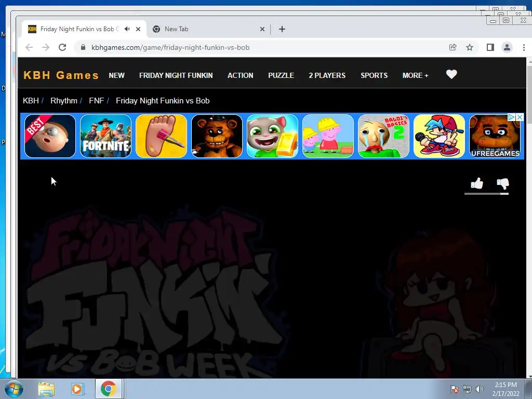Open Windows Media Player from taskbar

click(77, 389)
